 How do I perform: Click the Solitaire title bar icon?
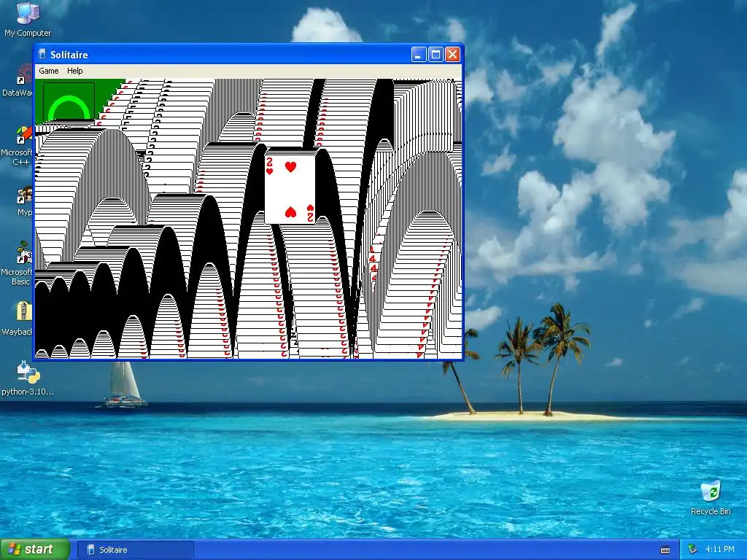(42, 54)
